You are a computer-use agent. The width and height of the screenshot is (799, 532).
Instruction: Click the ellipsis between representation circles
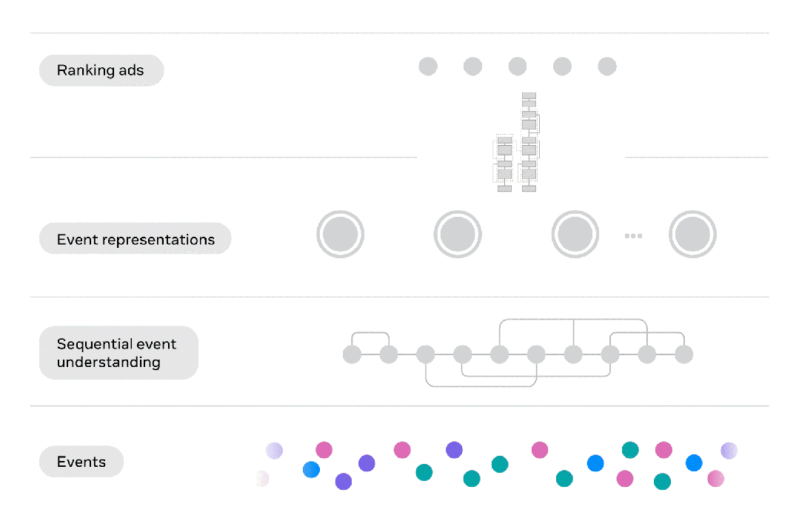coord(633,236)
